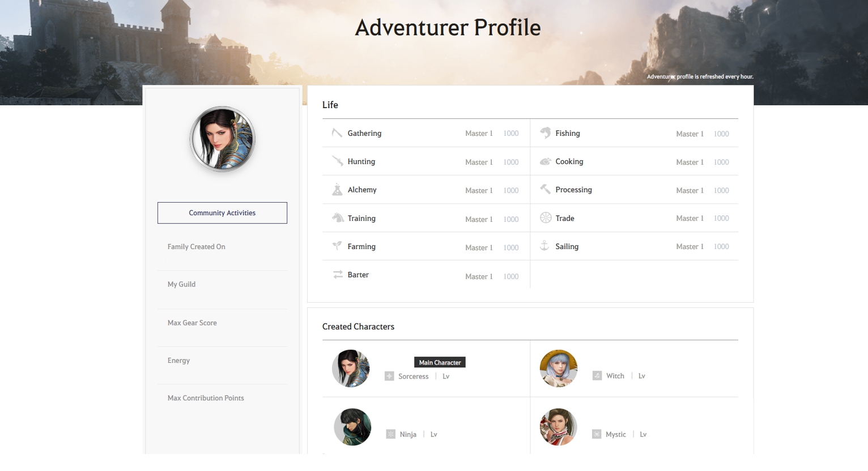Screen dimensions: 868x471
Task: Pick the Mystic character portrait
Action: (558, 427)
